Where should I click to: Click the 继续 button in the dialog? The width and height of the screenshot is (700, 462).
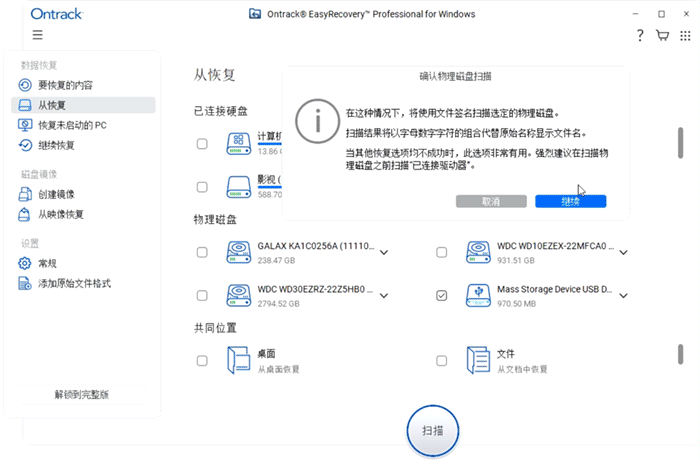coord(571,201)
